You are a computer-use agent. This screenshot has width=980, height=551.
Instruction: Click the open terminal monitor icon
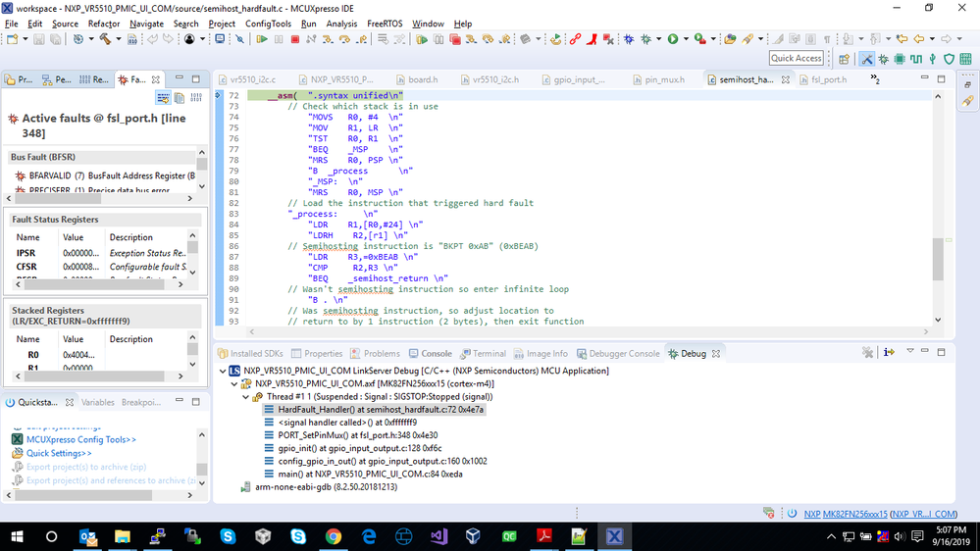tap(220, 39)
